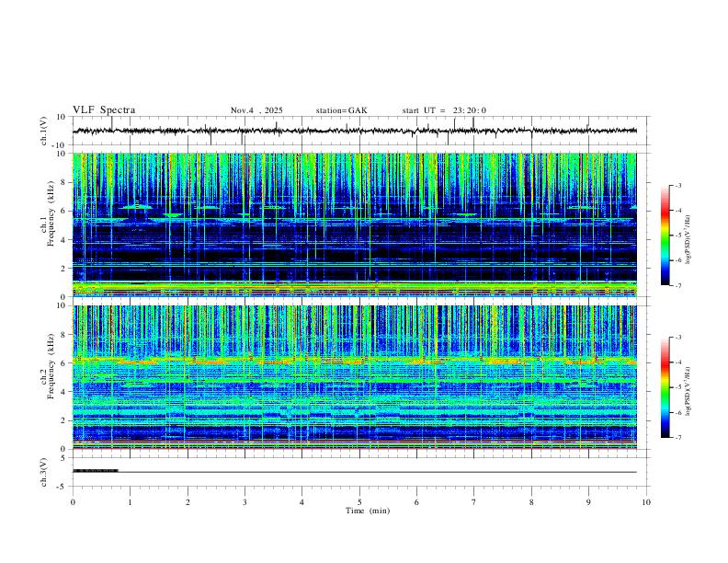The width and height of the screenshot is (728, 563).
Task: Click the '4' kHz tick on ch.2 axis
Action: pyautogui.click(x=63, y=392)
